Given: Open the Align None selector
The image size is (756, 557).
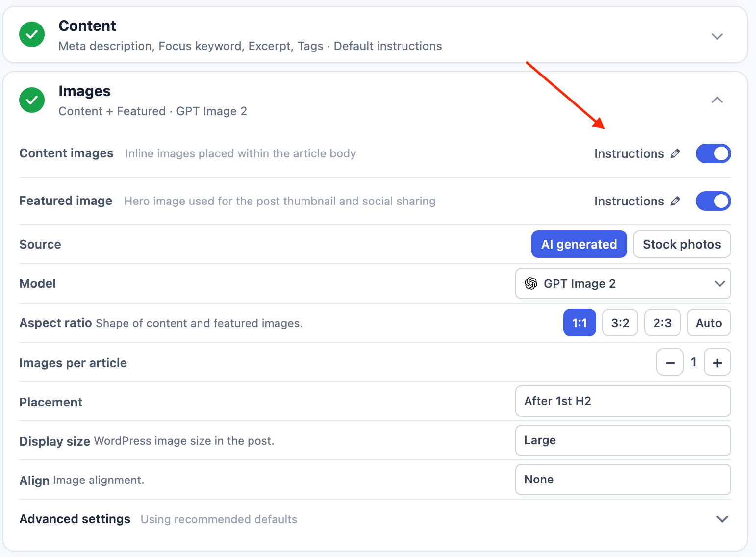Looking at the screenshot, I should [x=623, y=480].
